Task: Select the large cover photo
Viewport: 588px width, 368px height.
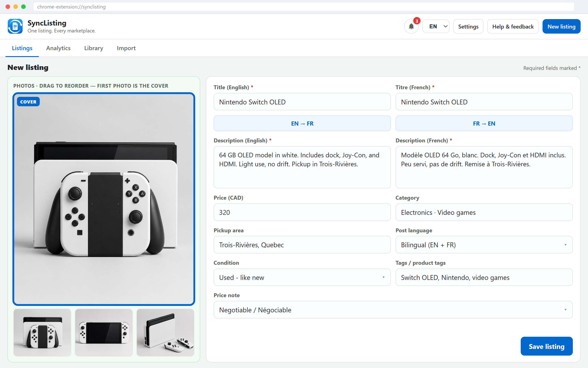Action: (x=104, y=199)
